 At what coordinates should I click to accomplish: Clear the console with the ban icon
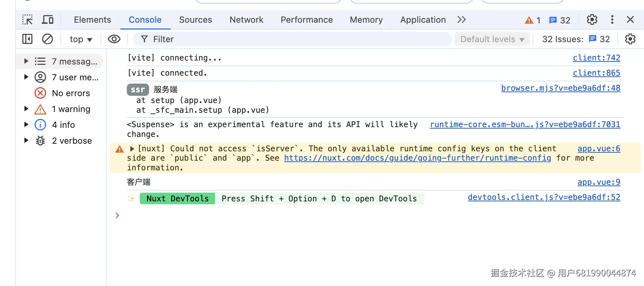[48, 39]
